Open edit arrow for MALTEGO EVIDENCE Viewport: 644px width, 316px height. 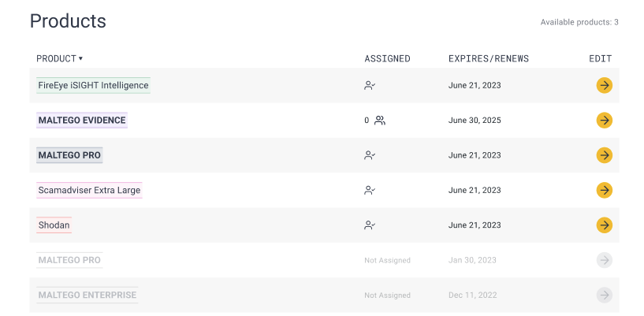(604, 121)
